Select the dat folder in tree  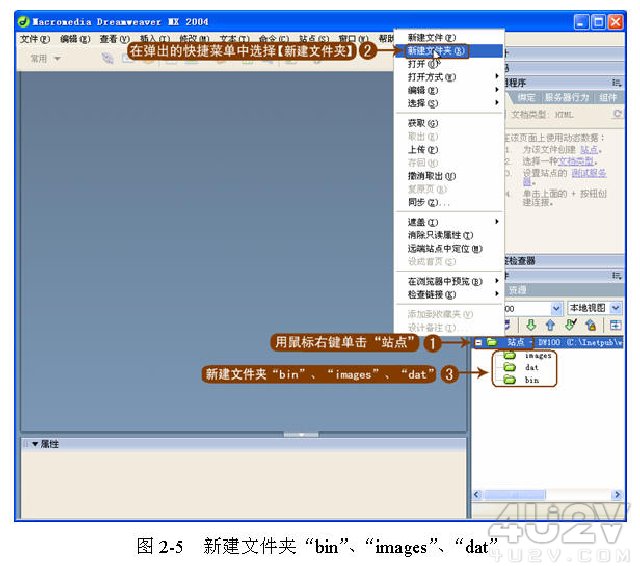[532, 368]
